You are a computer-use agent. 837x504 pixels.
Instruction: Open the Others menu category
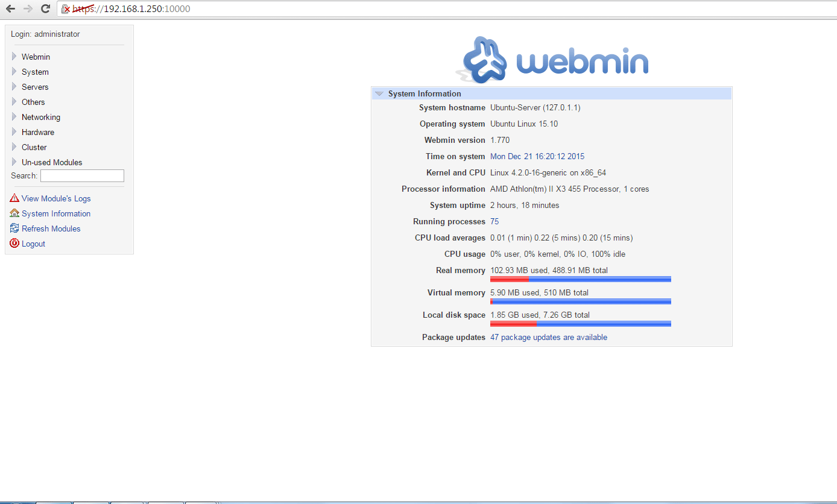[33, 102]
